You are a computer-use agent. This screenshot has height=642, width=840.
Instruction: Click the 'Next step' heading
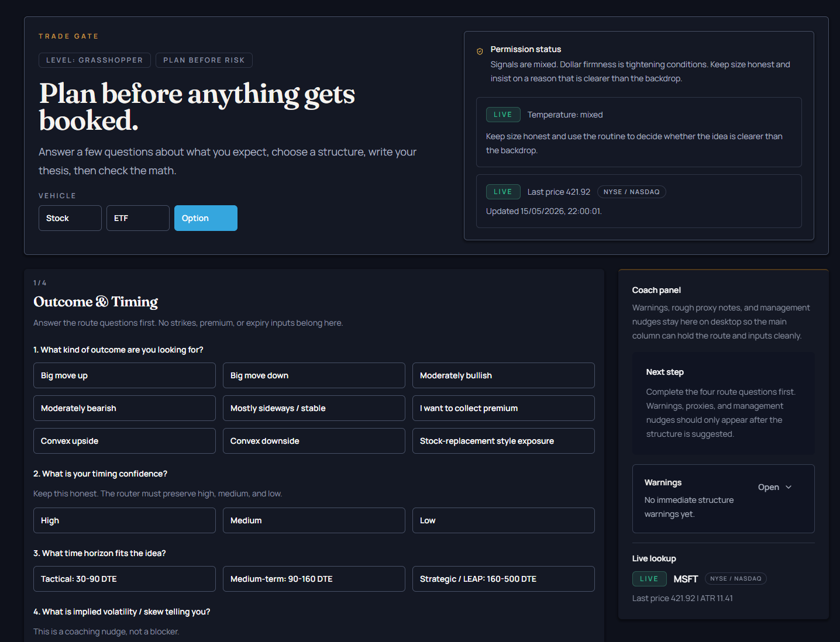[665, 372]
